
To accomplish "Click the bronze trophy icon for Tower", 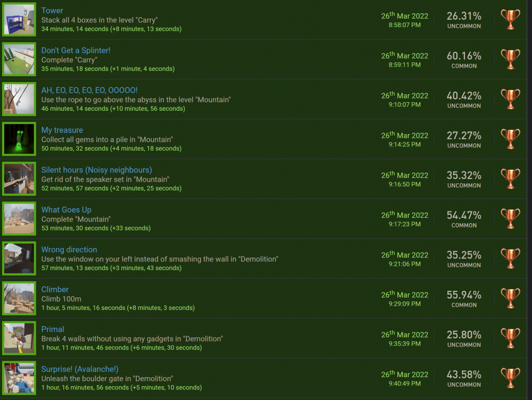I will (510, 20).
